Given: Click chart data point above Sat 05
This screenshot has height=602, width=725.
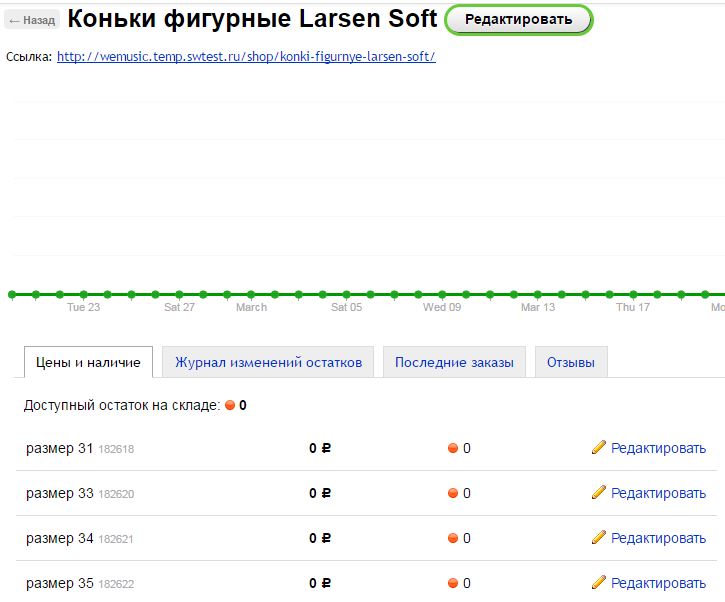Looking at the screenshot, I should [x=346, y=294].
